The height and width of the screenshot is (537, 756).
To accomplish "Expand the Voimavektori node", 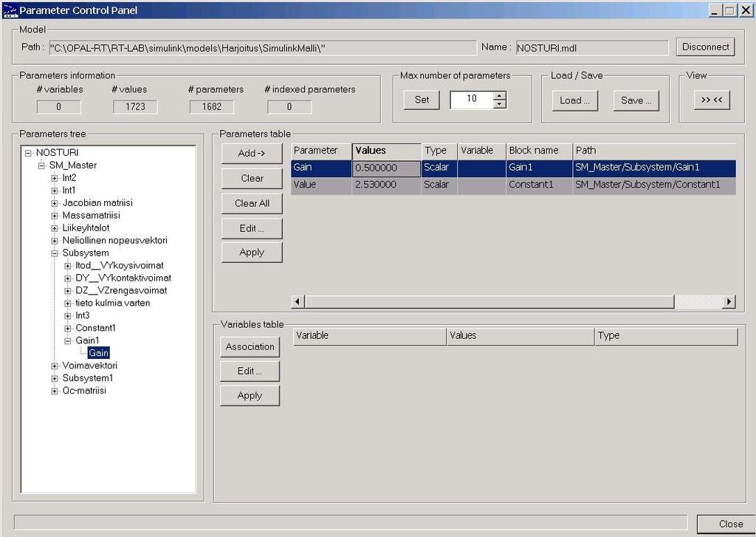I will point(55,366).
